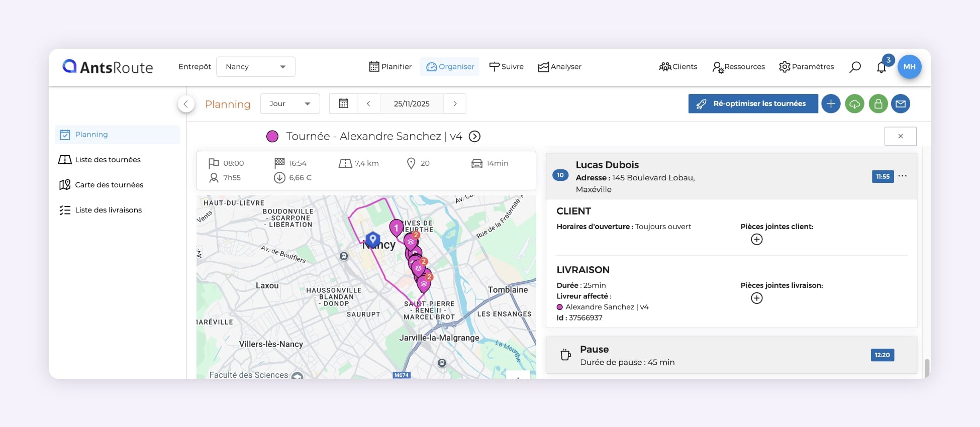Go to the previous day
980x427 pixels.
[x=369, y=103]
